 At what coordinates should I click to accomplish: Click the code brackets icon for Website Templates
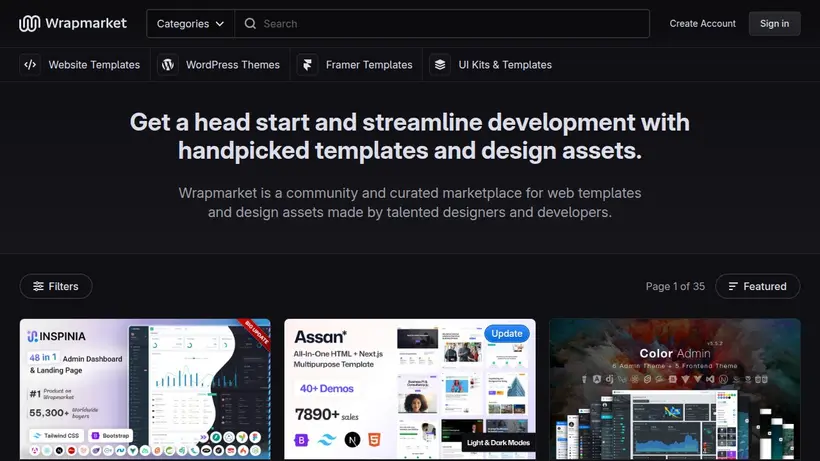coord(30,65)
